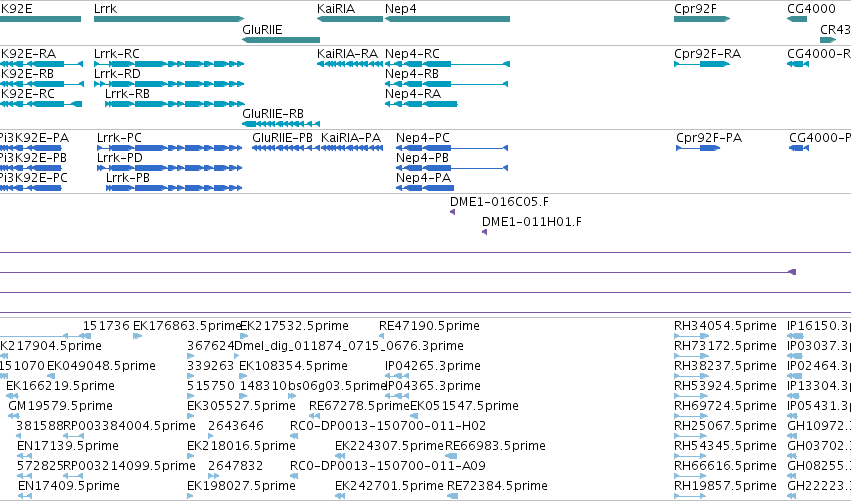Viewport: 851px width, 501px height.
Task: Select the RH34054.5prime EST feature
Action: (691, 337)
